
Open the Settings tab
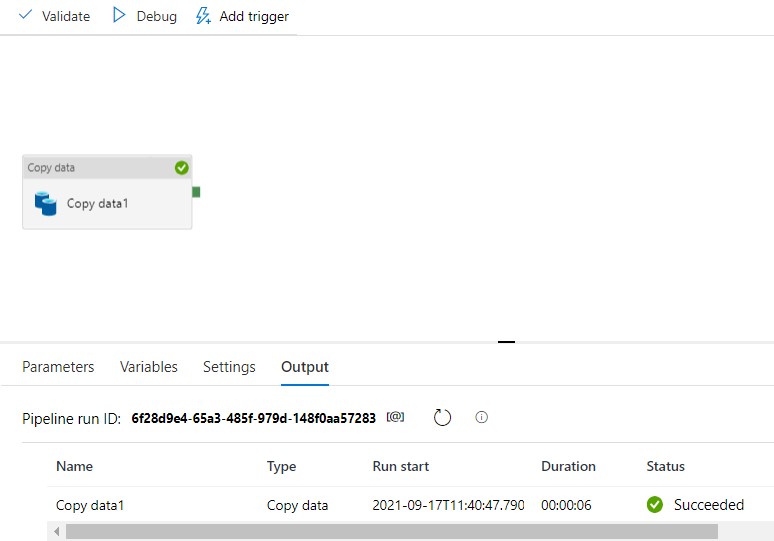229,367
